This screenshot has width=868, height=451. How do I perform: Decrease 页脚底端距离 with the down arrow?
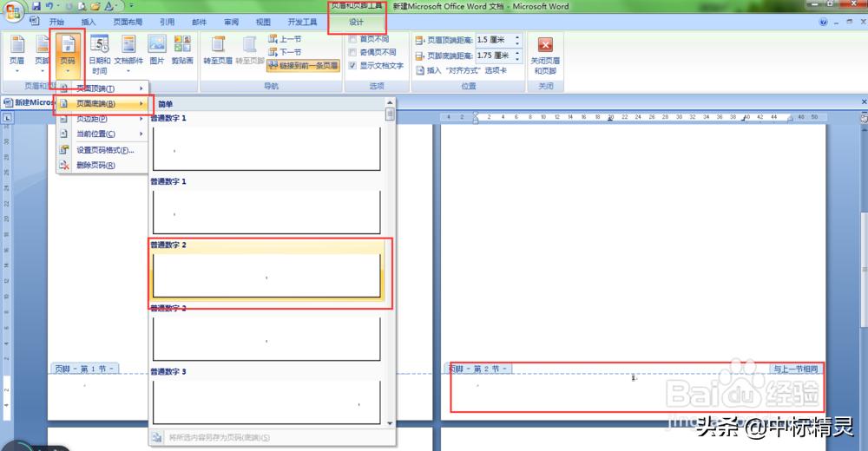point(517,59)
